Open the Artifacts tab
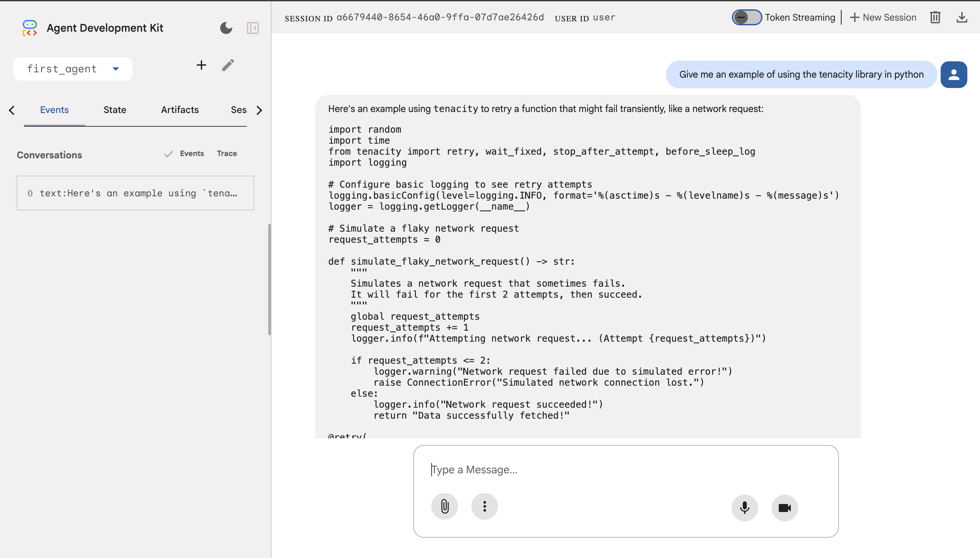Image resolution: width=980 pixels, height=558 pixels. coord(179,110)
